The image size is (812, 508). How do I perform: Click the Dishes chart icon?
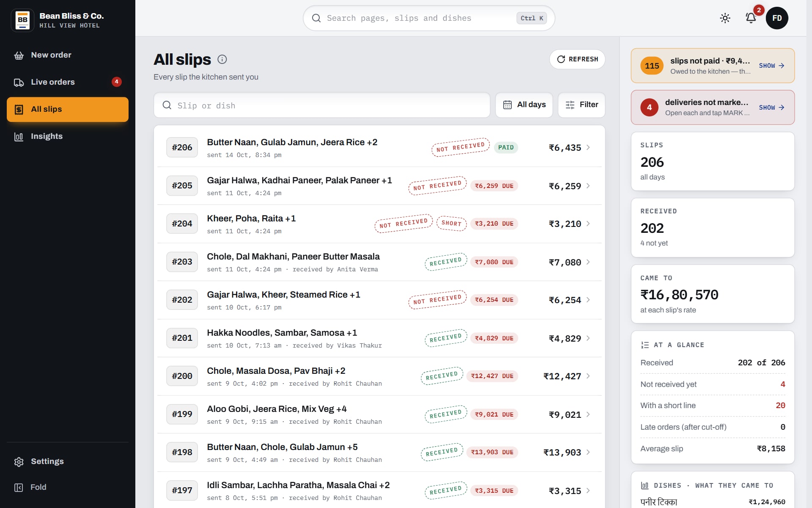645,486
